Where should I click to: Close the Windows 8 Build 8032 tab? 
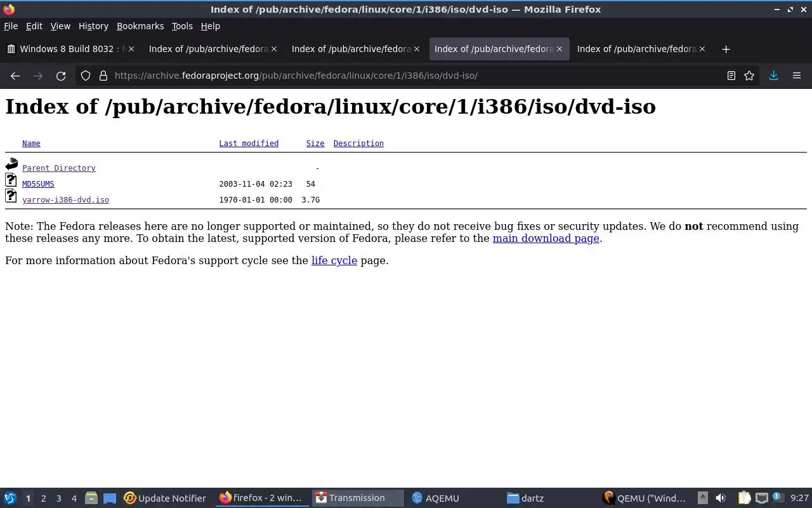point(131,49)
